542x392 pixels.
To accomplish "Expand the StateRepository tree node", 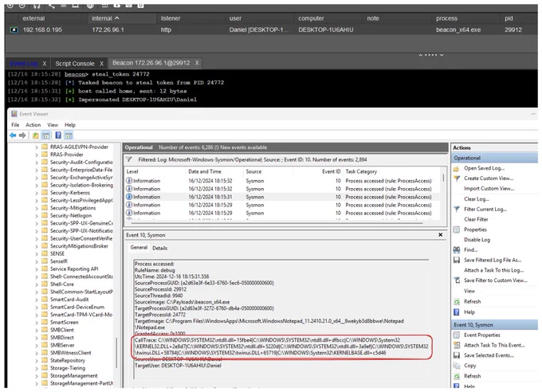I will point(37,361).
